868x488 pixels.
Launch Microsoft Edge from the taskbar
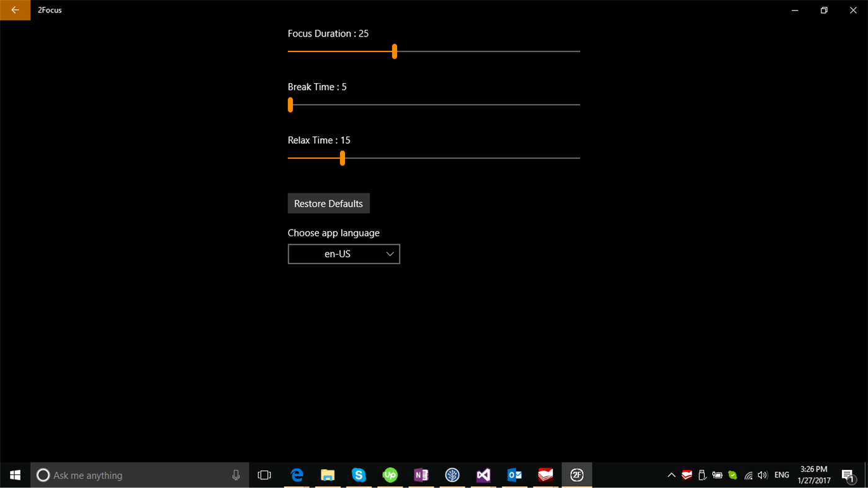point(297,474)
